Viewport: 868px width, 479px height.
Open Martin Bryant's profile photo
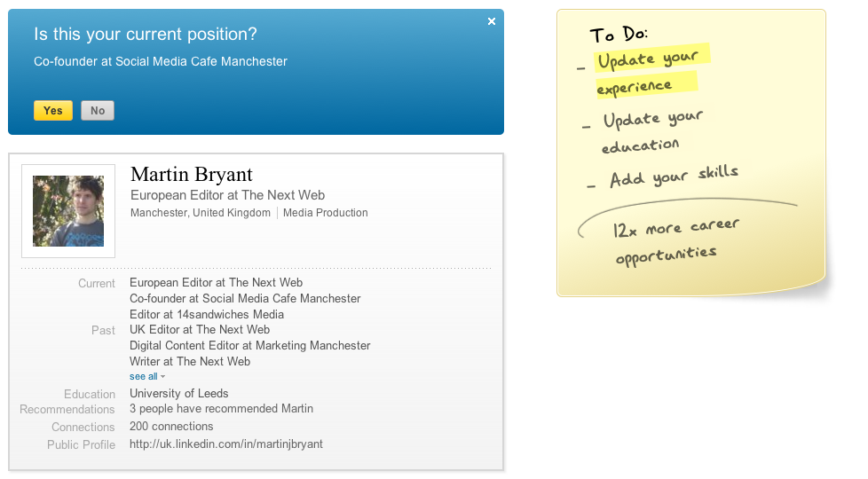[68, 211]
